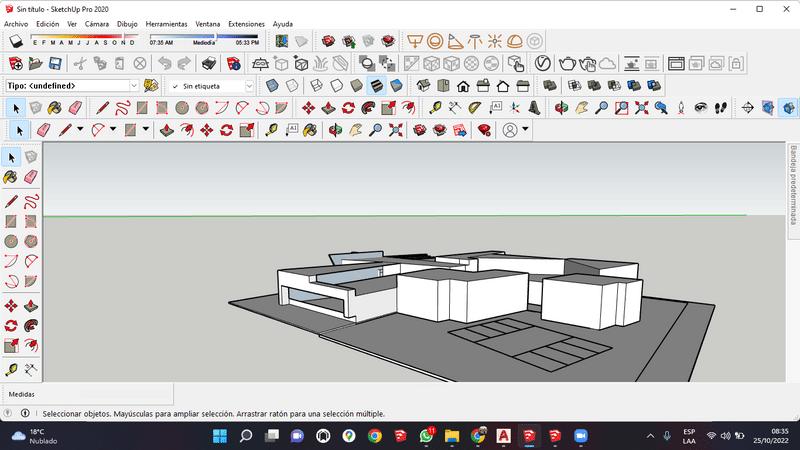Open WhatsApp from the taskbar
Screen dimensions: 800x450
(426, 436)
